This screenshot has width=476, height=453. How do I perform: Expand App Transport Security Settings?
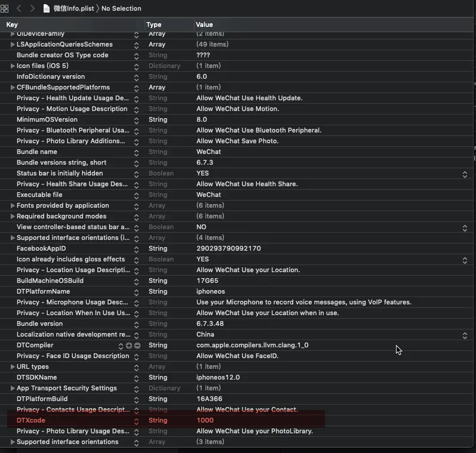point(13,389)
